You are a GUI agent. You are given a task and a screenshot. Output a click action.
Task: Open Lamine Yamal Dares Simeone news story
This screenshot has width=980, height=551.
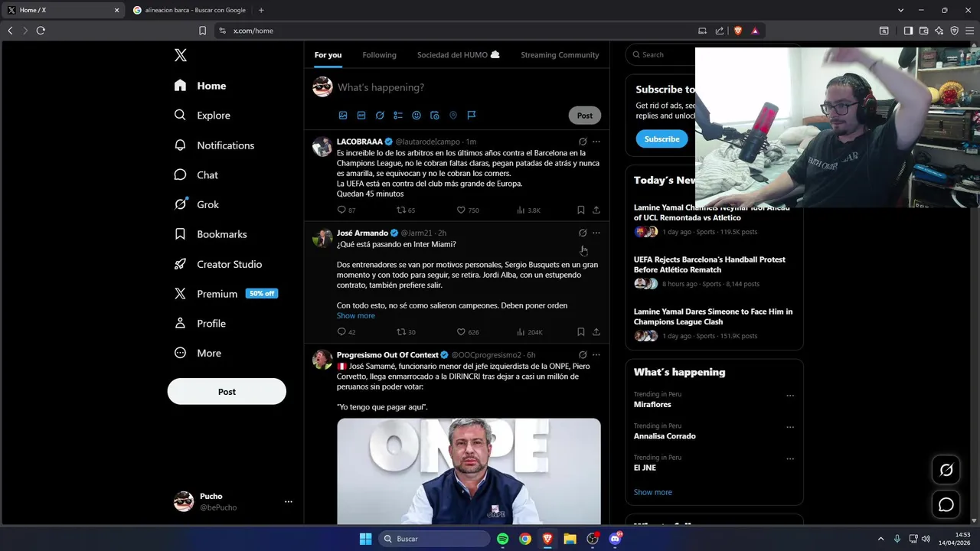[713, 317]
